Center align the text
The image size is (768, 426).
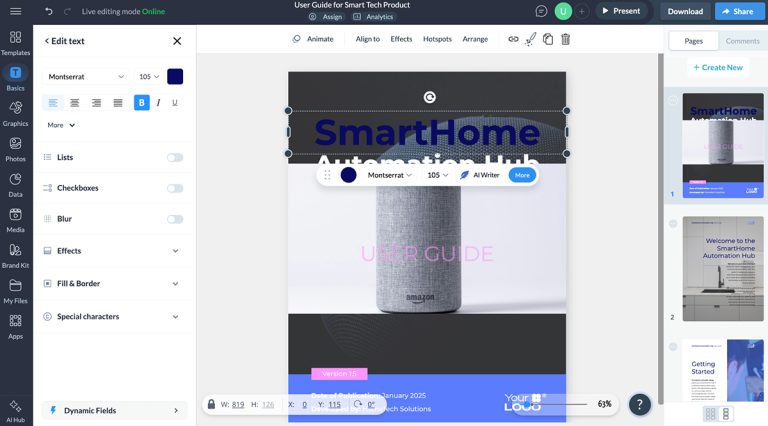74,102
